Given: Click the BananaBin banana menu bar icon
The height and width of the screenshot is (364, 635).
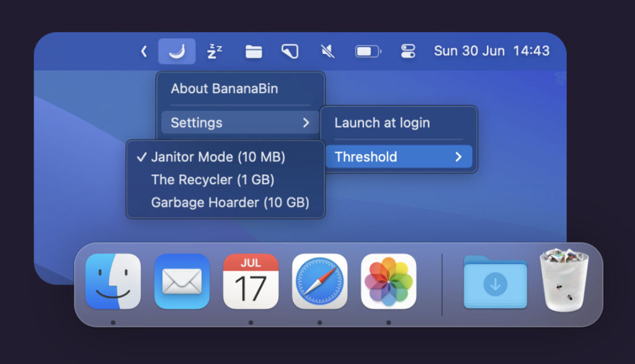Looking at the screenshot, I should click(177, 51).
